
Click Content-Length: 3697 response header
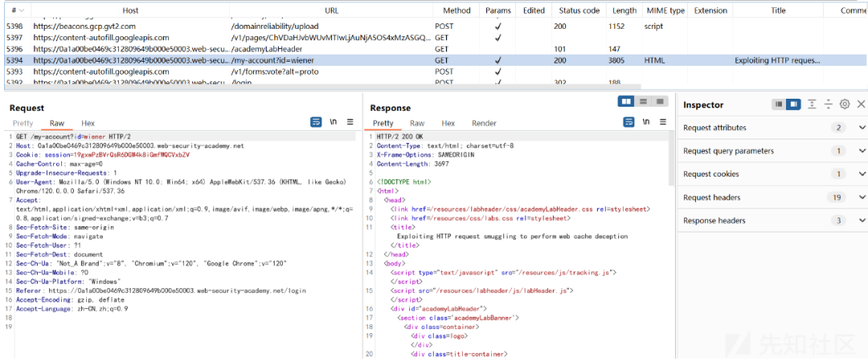tap(412, 164)
